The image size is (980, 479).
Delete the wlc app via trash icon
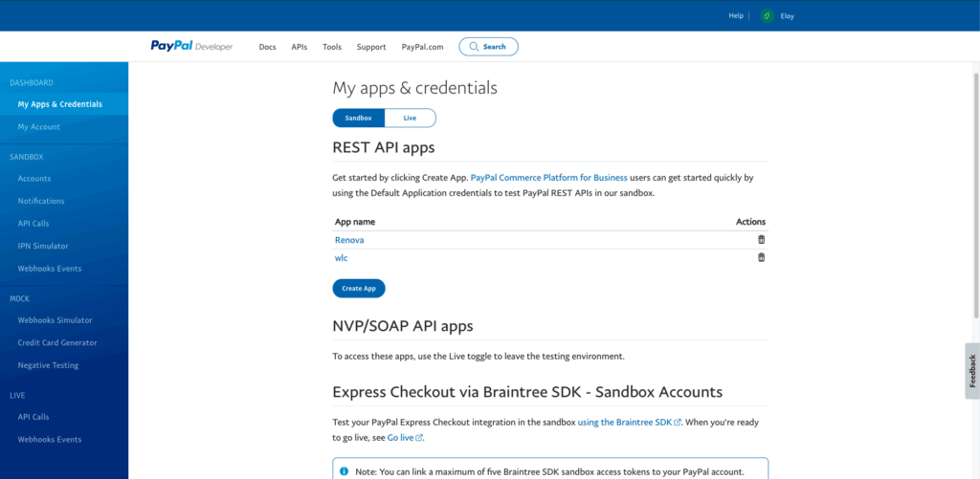[761, 257]
